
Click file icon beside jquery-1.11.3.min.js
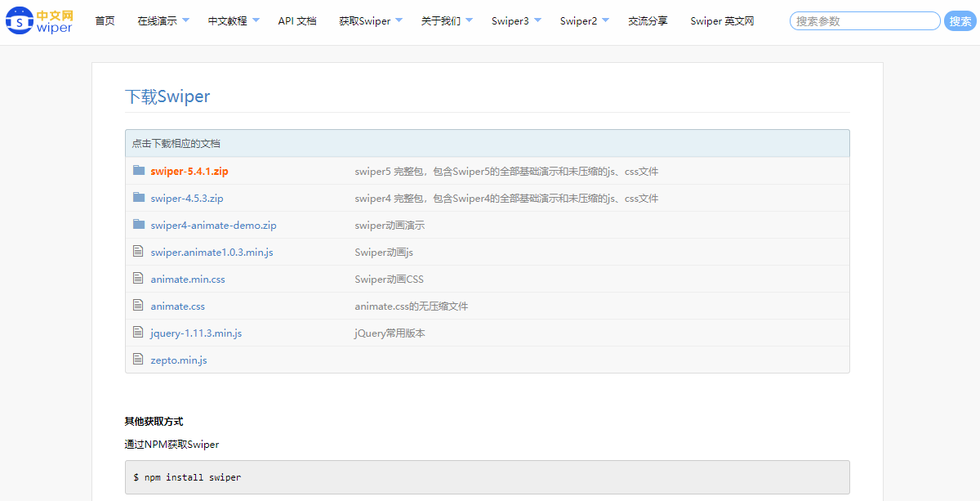(138, 333)
